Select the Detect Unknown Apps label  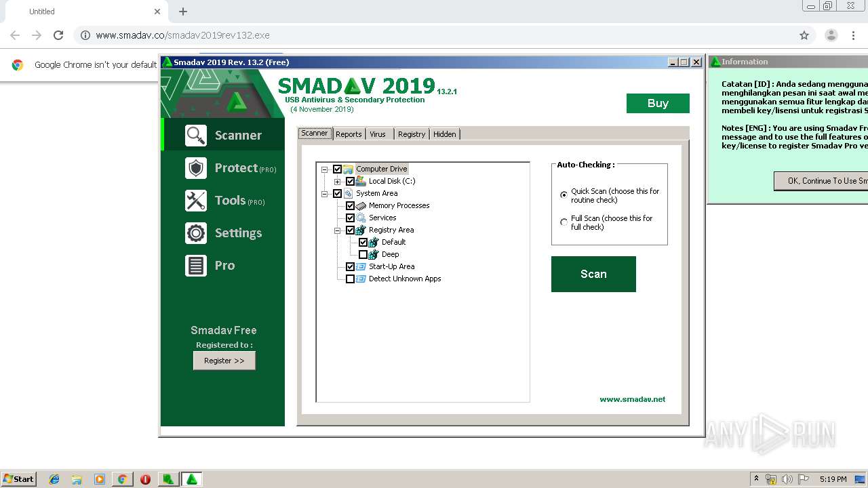405,279
